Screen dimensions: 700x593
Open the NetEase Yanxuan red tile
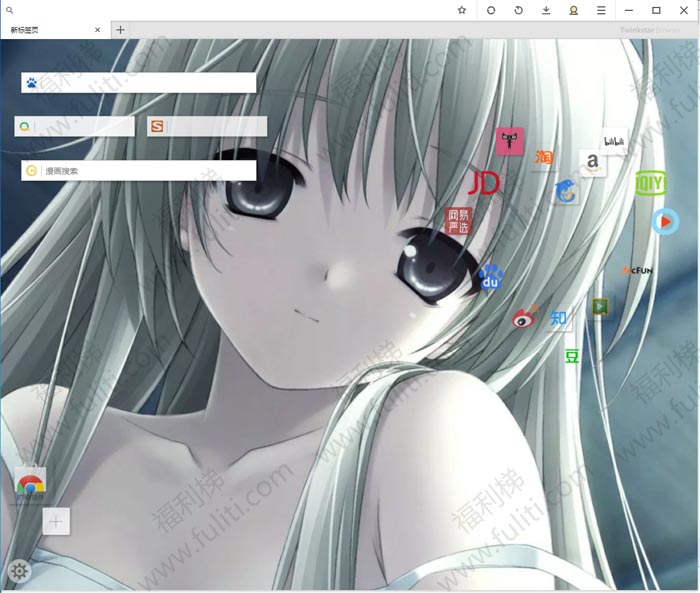click(458, 222)
